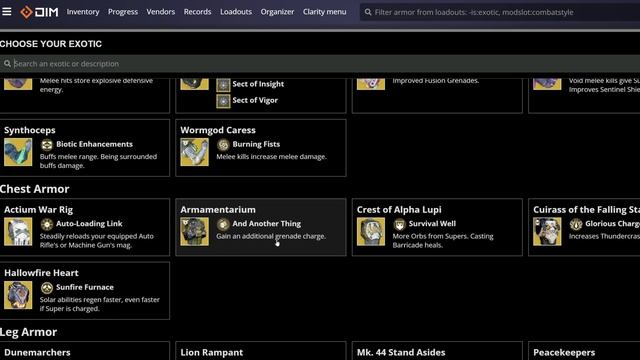Click the exotic search magnifier icon

(x=7, y=64)
